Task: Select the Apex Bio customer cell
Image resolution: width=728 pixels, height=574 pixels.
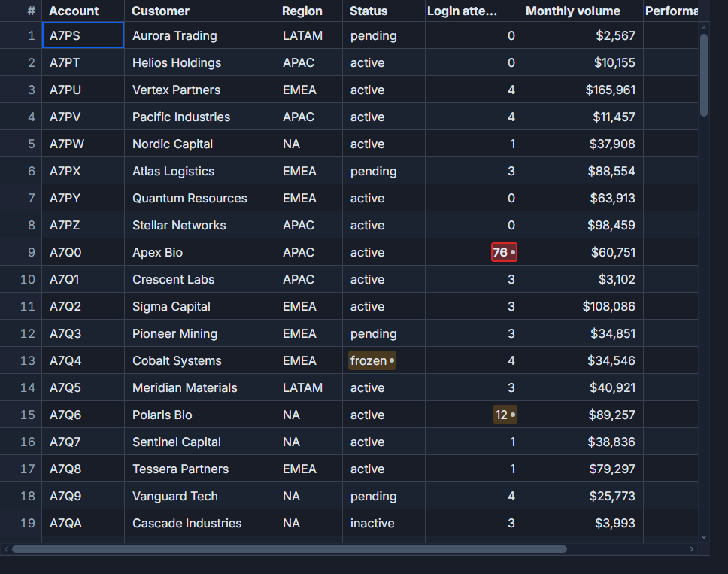Action: pyautogui.click(x=199, y=252)
